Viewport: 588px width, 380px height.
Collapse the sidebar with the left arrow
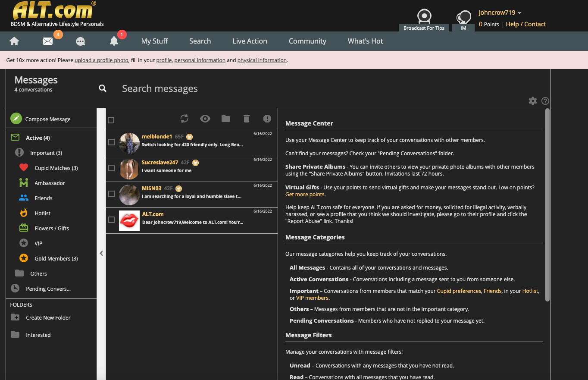(101, 253)
